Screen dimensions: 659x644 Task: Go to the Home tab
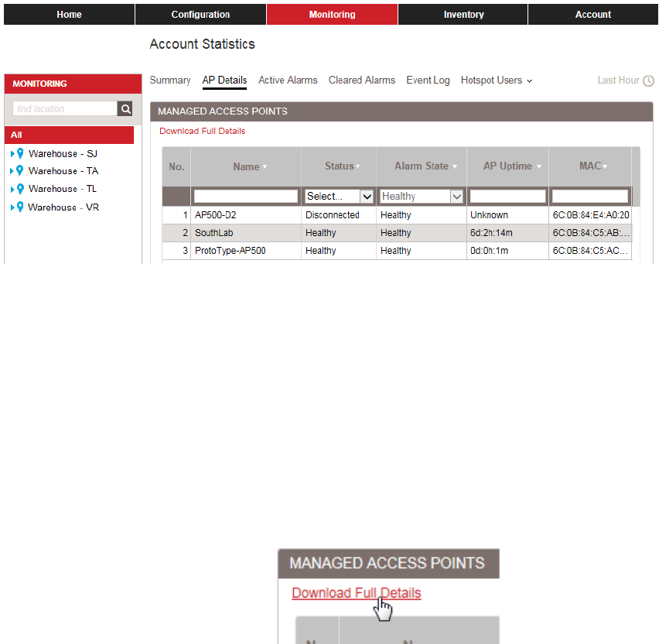coord(70,14)
